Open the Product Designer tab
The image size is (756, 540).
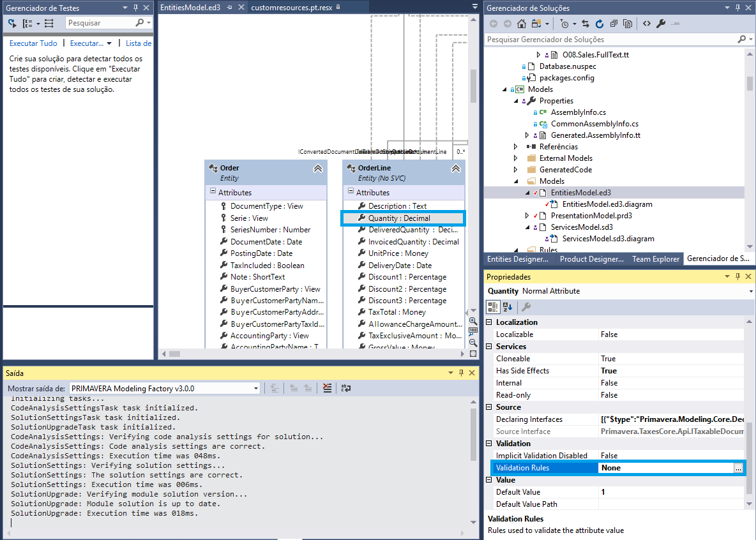click(592, 259)
